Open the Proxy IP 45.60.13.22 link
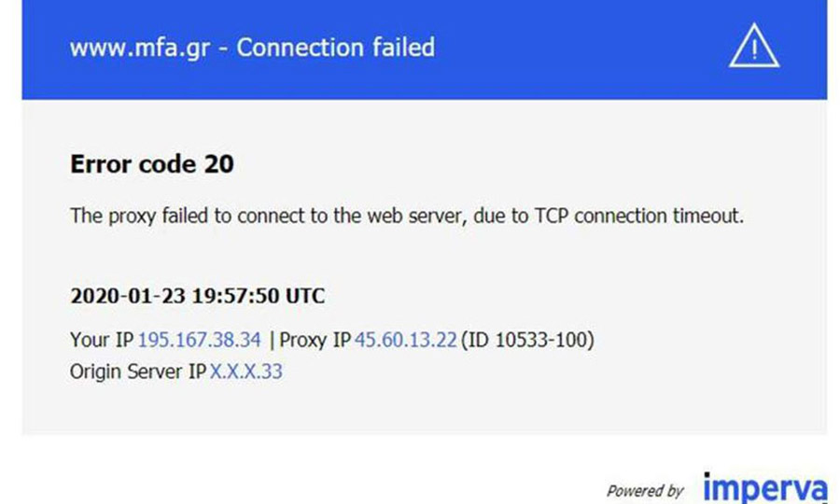The image size is (840, 504). pyautogui.click(x=406, y=340)
